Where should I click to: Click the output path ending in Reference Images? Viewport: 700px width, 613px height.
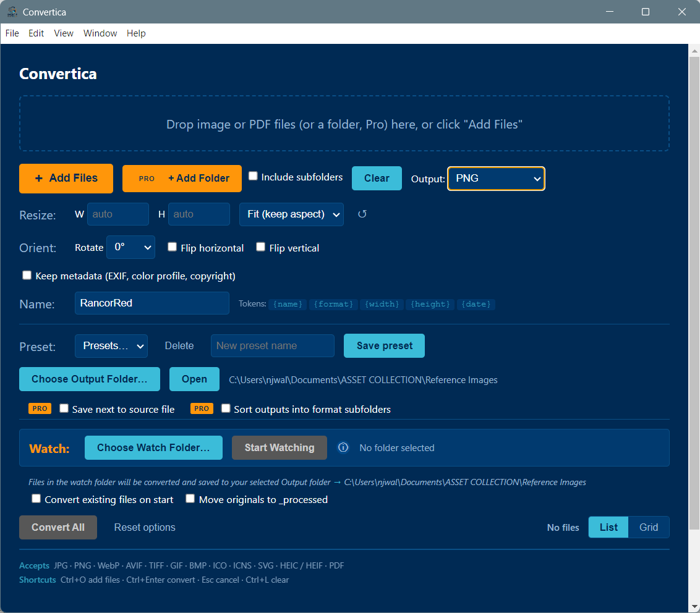pyautogui.click(x=364, y=380)
